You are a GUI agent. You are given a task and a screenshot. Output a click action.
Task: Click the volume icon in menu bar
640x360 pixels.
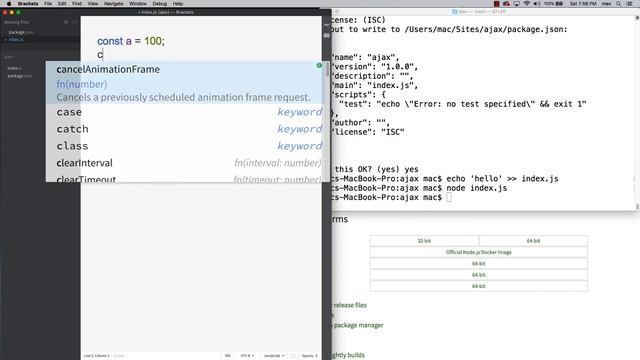537,4
